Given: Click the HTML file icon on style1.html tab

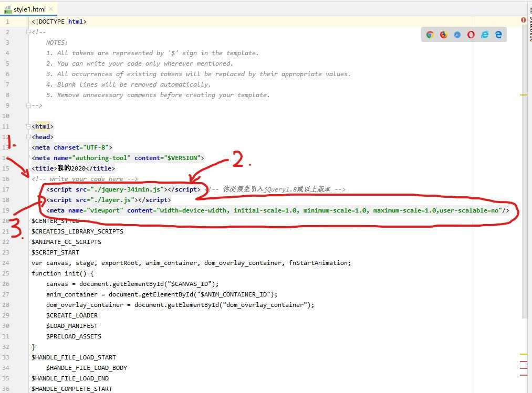Looking at the screenshot, I should coord(8,9).
